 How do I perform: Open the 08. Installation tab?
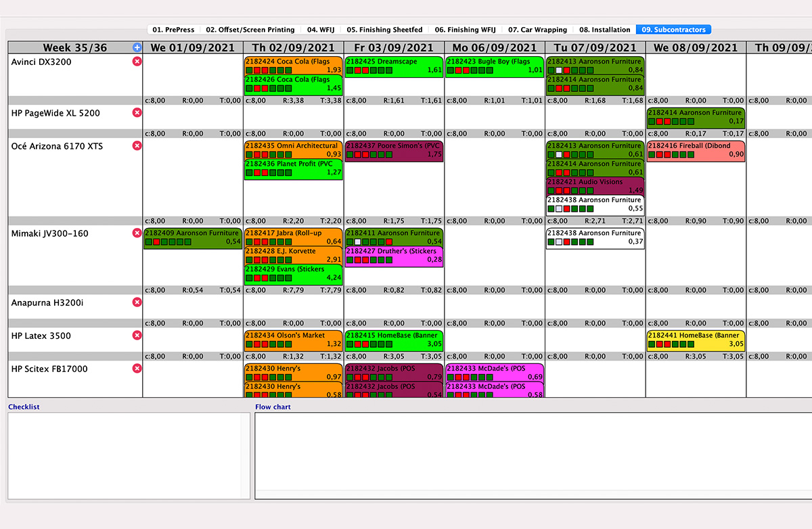(x=605, y=30)
